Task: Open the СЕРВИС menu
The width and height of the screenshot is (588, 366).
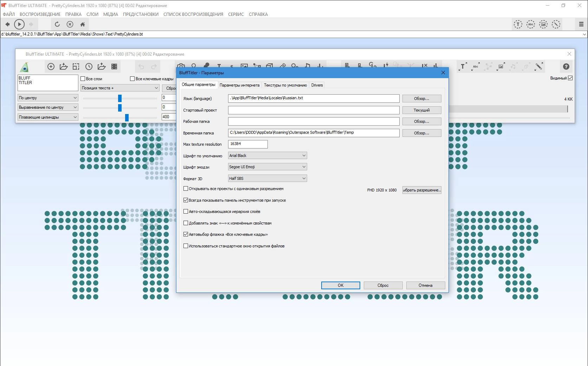Action: point(236,14)
